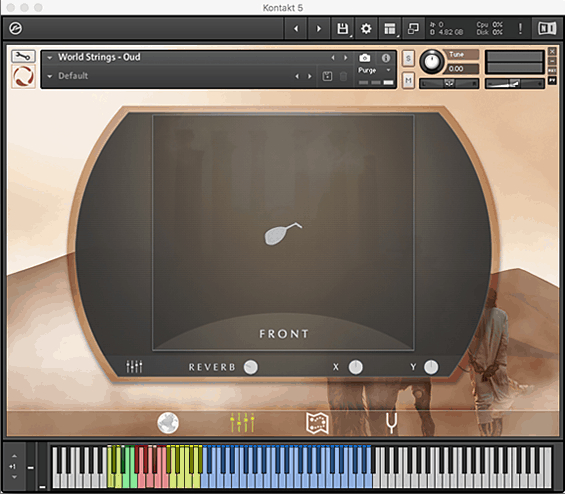Open the Purge dropdown menu
The image size is (565, 494).
tap(374, 70)
